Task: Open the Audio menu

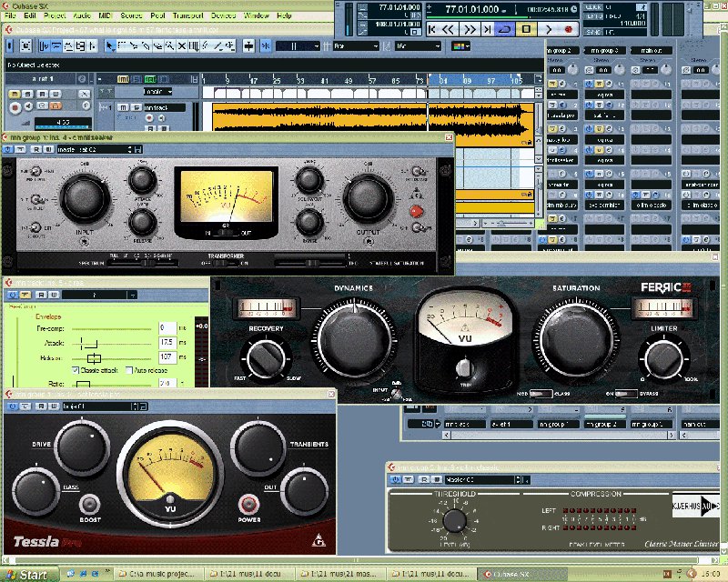Action: click(82, 15)
